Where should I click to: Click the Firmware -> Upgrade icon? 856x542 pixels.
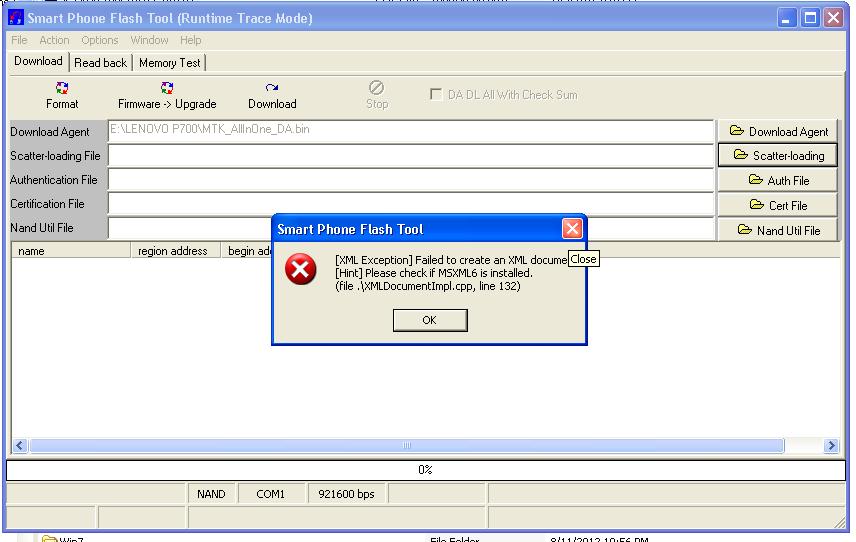(x=167, y=88)
